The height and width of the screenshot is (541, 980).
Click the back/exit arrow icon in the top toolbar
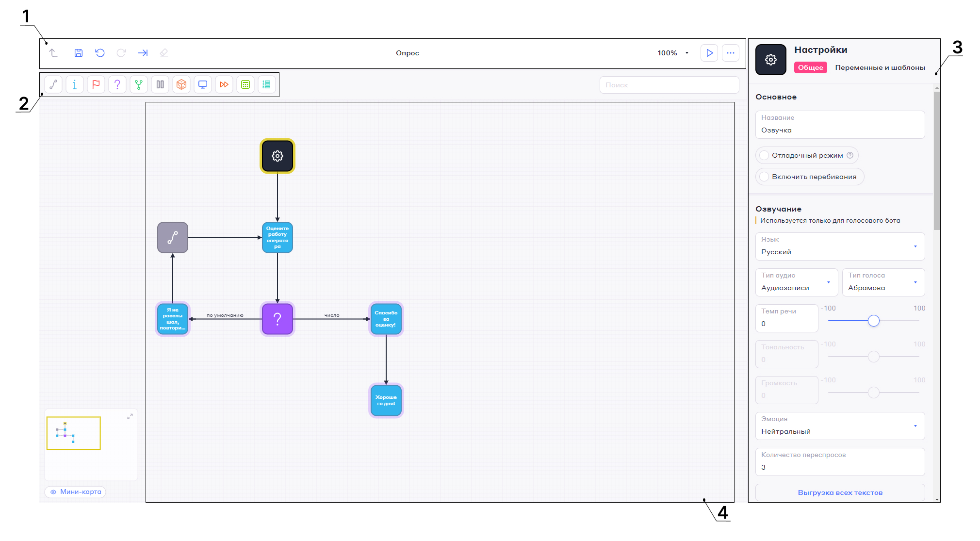pyautogui.click(x=53, y=53)
